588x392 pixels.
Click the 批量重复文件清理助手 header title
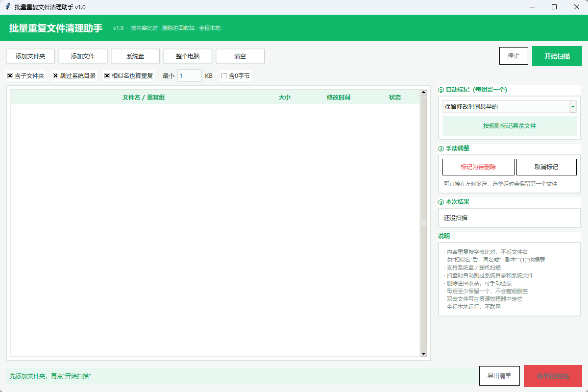[56, 28]
